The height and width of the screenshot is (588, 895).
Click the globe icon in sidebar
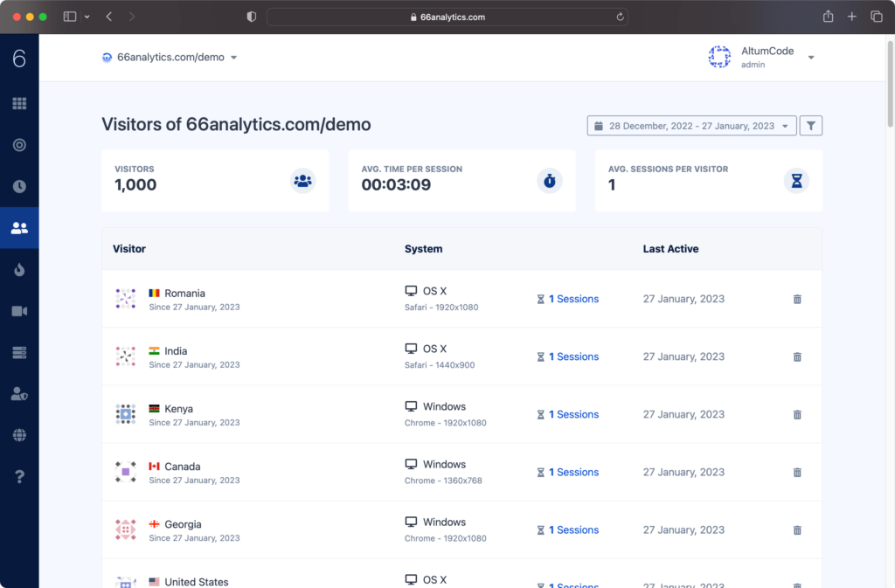19,435
